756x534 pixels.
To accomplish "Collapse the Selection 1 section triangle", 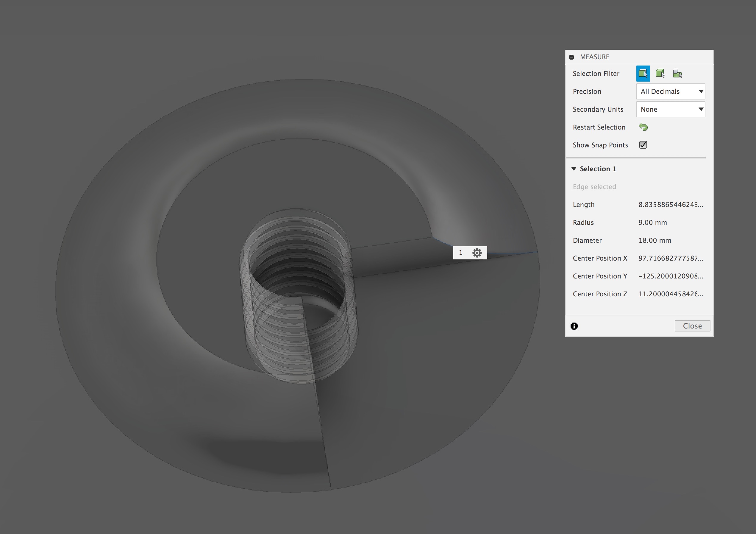I will click(574, 169).
